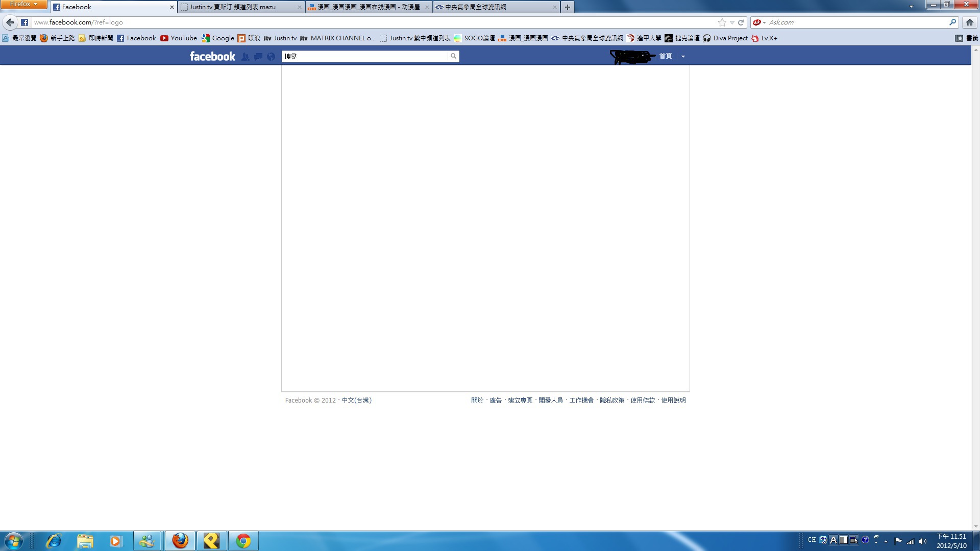This screenshot has width=980, height=551.
Task: Open the 中央氣象局全球資訊網 bookmark
Action: coord(587,38)
